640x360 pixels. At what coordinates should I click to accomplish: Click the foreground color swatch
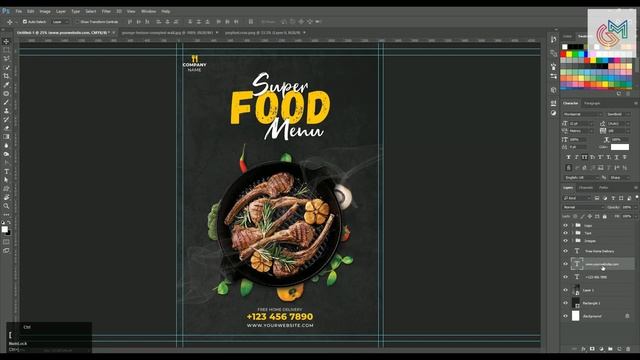pyautogui.click(x=4, y=229)
